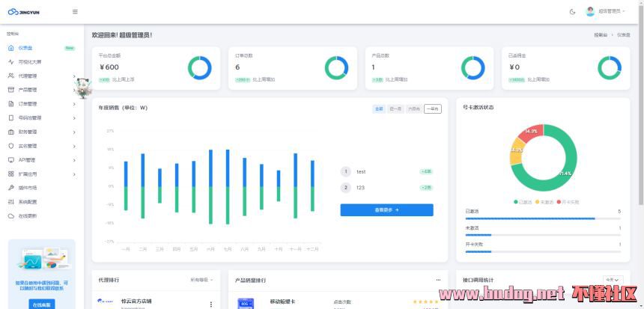Select the 全部 sales filter

[x=379, y=108]
